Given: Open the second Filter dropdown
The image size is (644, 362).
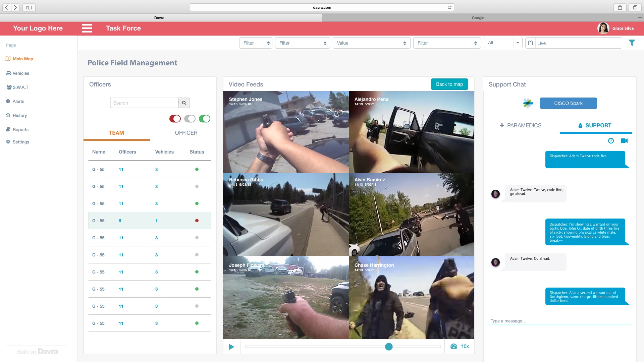Looking at the screenshot, I should (x=302, y=43).
